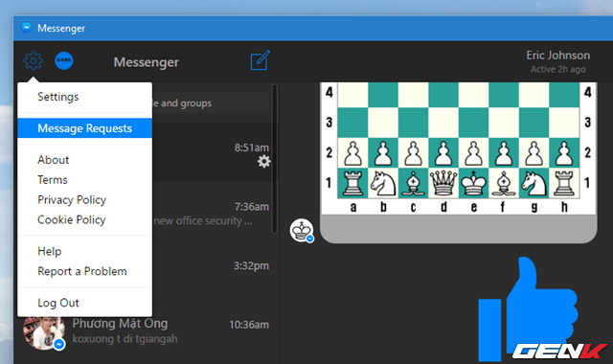Click the white king on e1

473,183
